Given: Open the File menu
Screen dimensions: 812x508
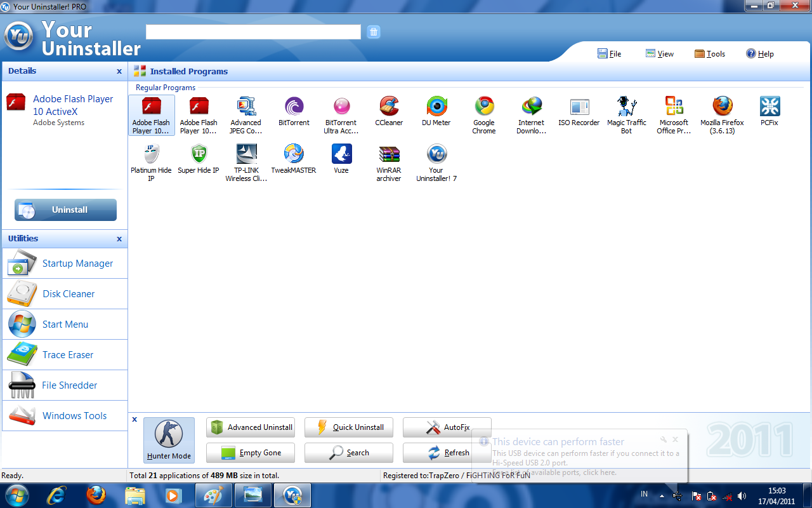Looking at the screenshot, I should click(609, 54).
